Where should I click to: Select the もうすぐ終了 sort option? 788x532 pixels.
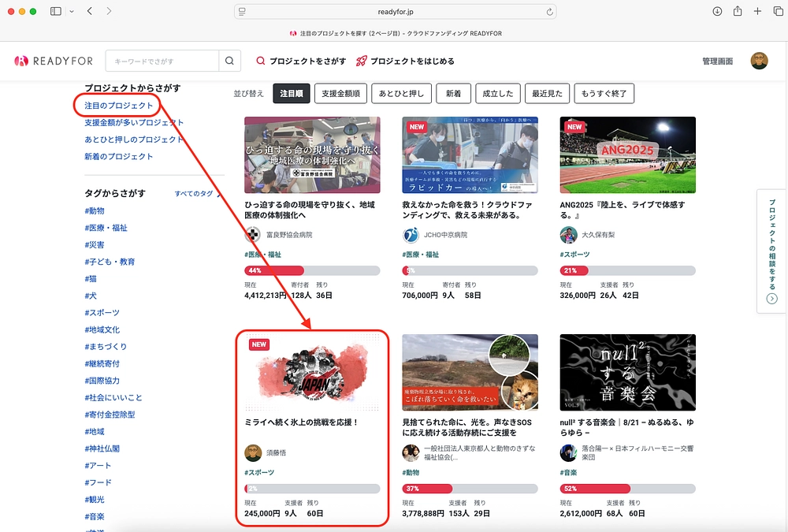604,93
